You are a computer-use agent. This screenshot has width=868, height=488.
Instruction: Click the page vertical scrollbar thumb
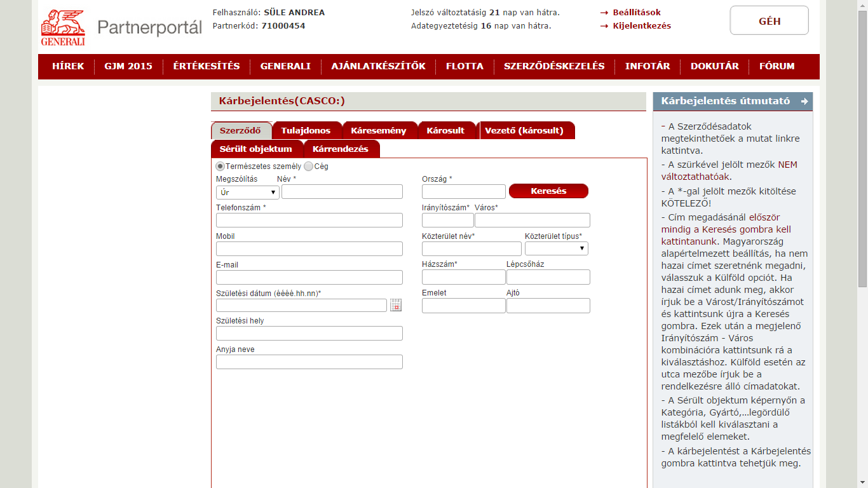862,149
